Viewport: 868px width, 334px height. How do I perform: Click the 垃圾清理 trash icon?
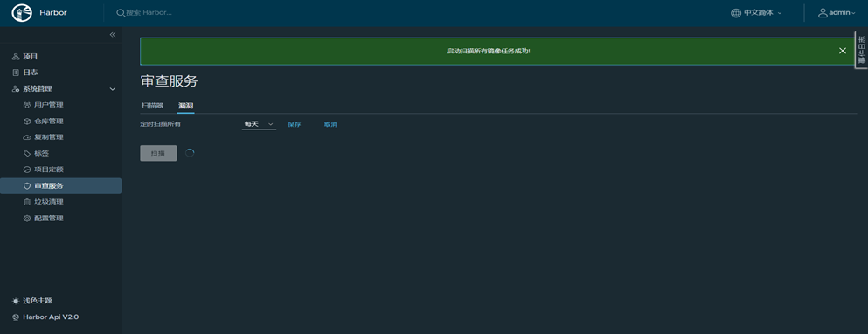click(x=26, y=202)
